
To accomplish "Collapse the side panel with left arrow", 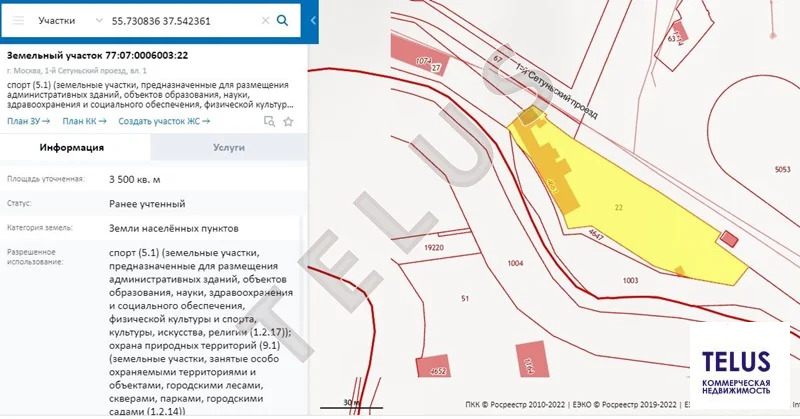I will point(312,20).
